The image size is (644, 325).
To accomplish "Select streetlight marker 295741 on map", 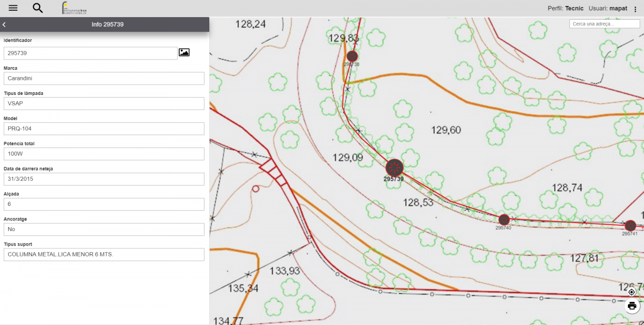I will [630, 225].
